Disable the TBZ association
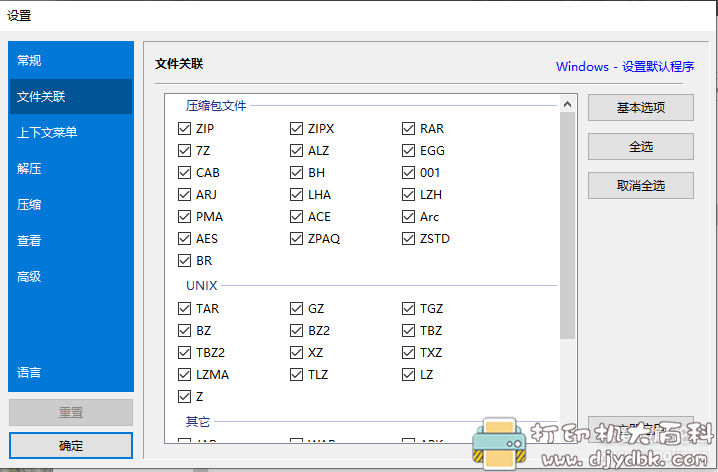The height and width of the screenshot is (472, 718). (x=408, y=331)
